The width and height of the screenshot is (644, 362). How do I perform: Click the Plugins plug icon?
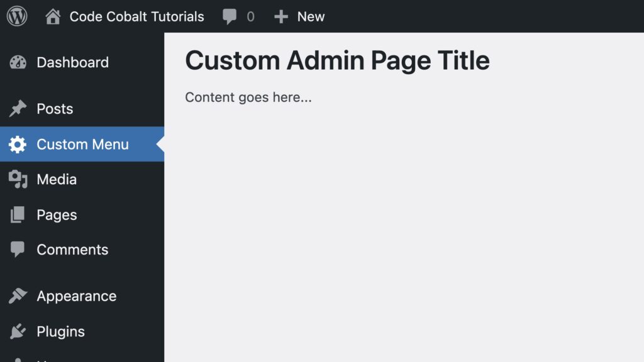pos(18,331)
